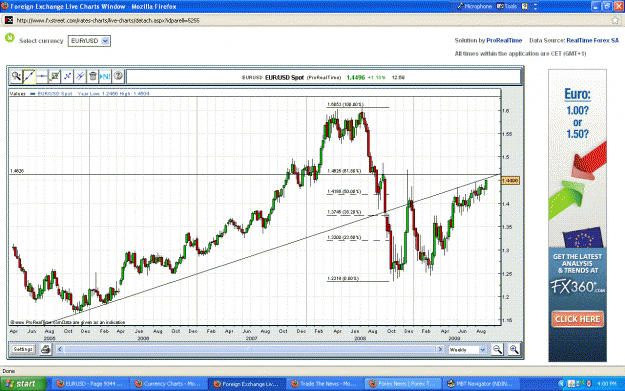Image resolution: width=625 pixels, height=391 pixels.
Task: Click the printer icon below the chart
Action: 46,350
